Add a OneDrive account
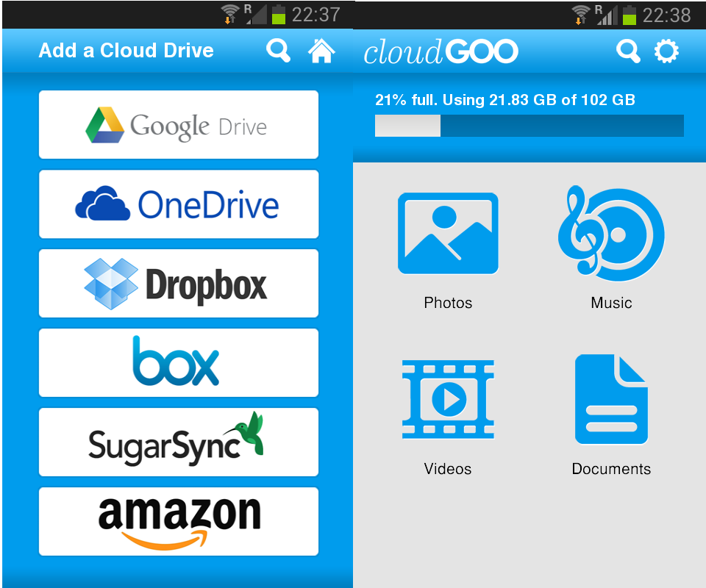The height and width of the screenshot is (588, 706). click(179, 204)
